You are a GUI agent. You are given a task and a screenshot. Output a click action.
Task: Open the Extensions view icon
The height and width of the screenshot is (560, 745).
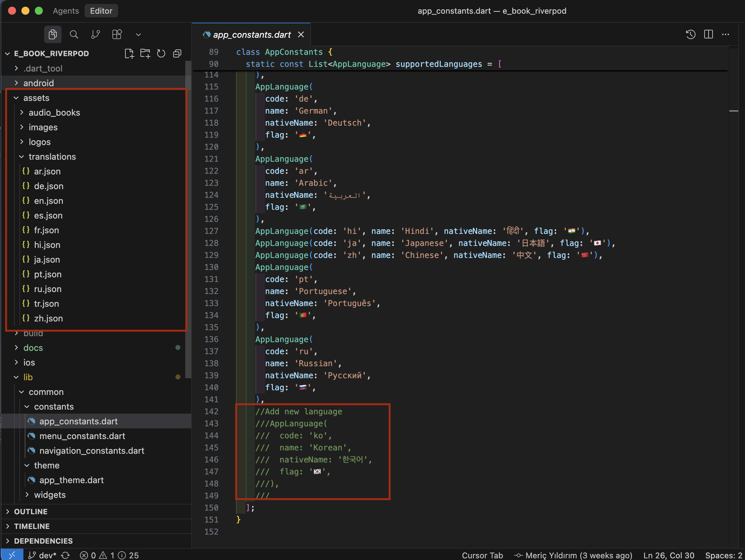coord(117,34)
